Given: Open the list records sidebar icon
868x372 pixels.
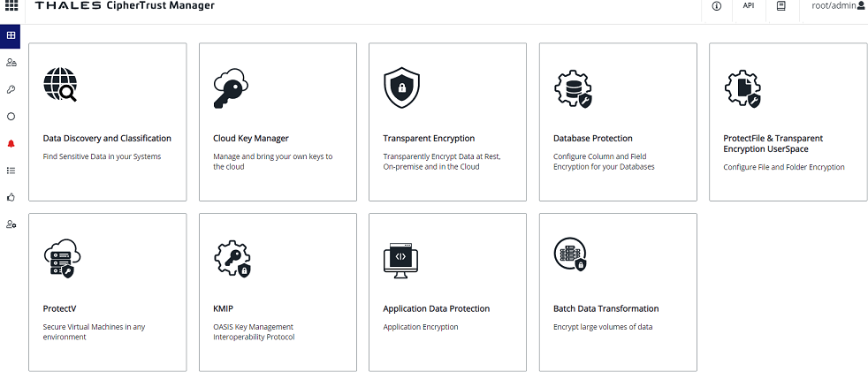Looking at the screenshot, I should (11, 170).
